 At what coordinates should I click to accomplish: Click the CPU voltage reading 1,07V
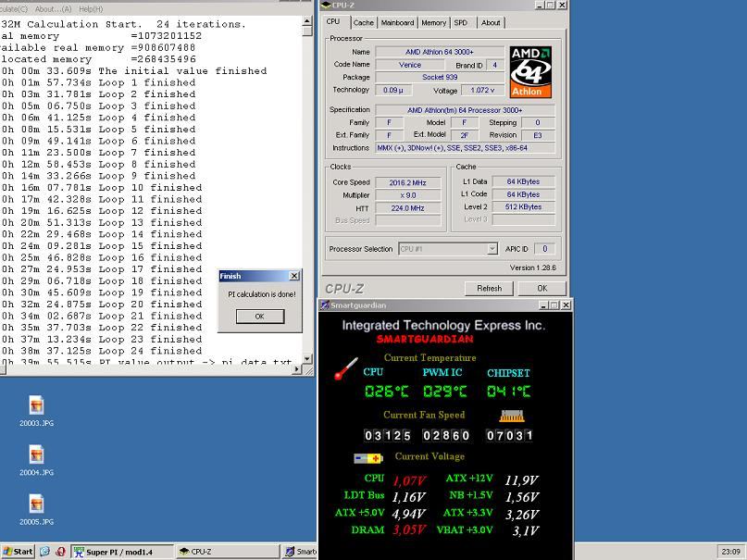409,480
